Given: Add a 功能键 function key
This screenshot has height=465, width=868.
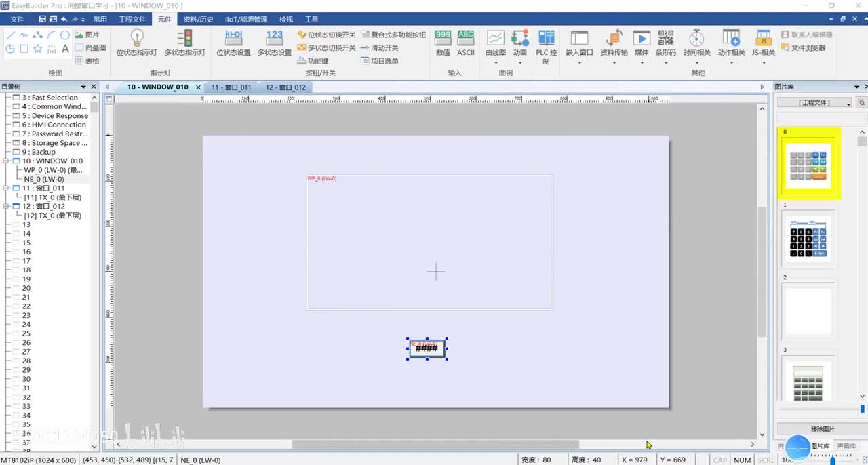Looking at the screenshot, I should tap(313, 61).
